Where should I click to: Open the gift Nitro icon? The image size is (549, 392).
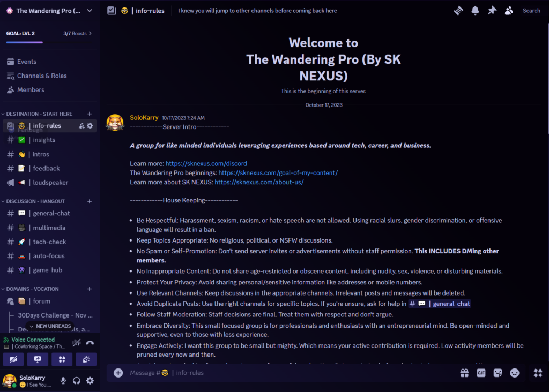pyautogui.click(x=464, y=373)
